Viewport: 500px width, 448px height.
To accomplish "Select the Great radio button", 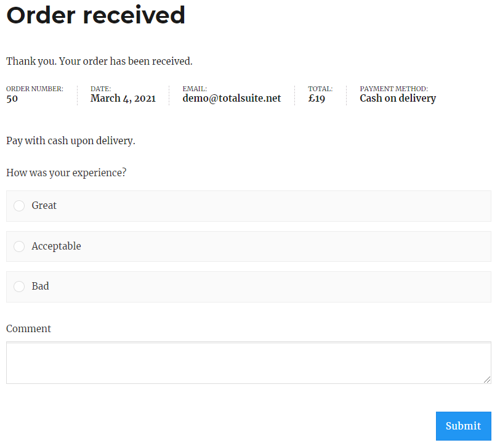I will pos(19,206).
